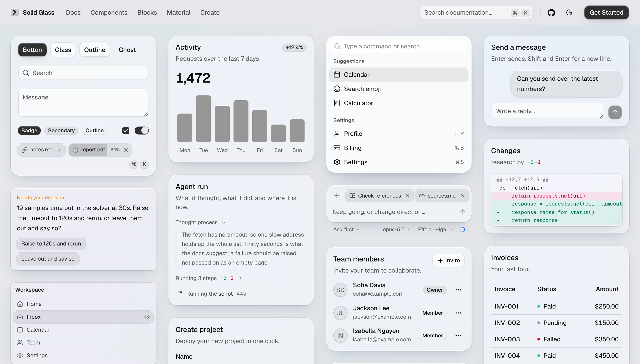This screenshot has height=364, width=640.
Task: Open options menu for Jackson Lee
Action: pyautogui.click(x=458, y=313)
